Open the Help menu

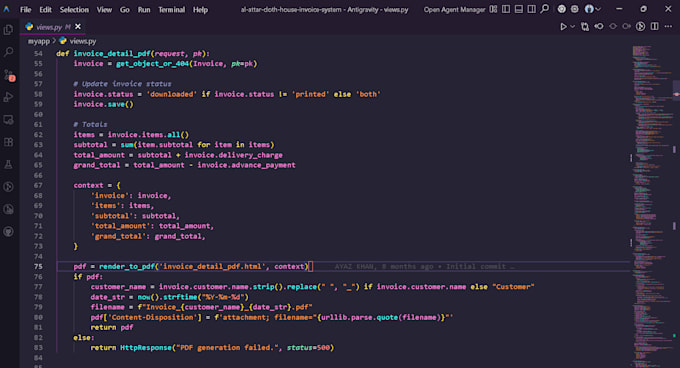click(x=200, y=10)
